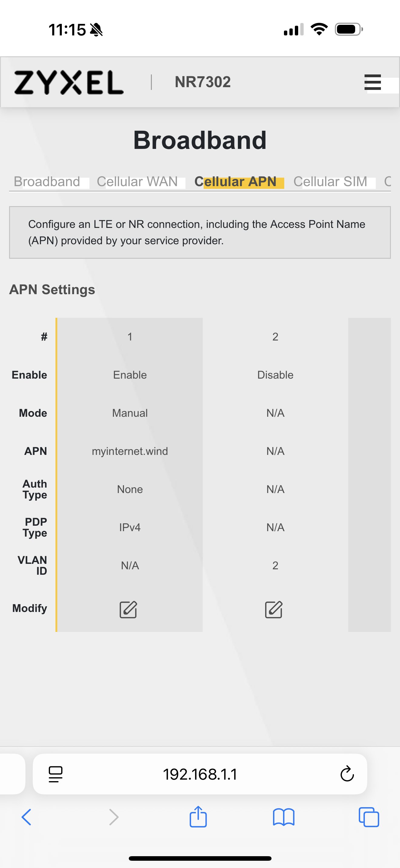
Task: Open Safari page settings icon
Action: tap(56, 774)
